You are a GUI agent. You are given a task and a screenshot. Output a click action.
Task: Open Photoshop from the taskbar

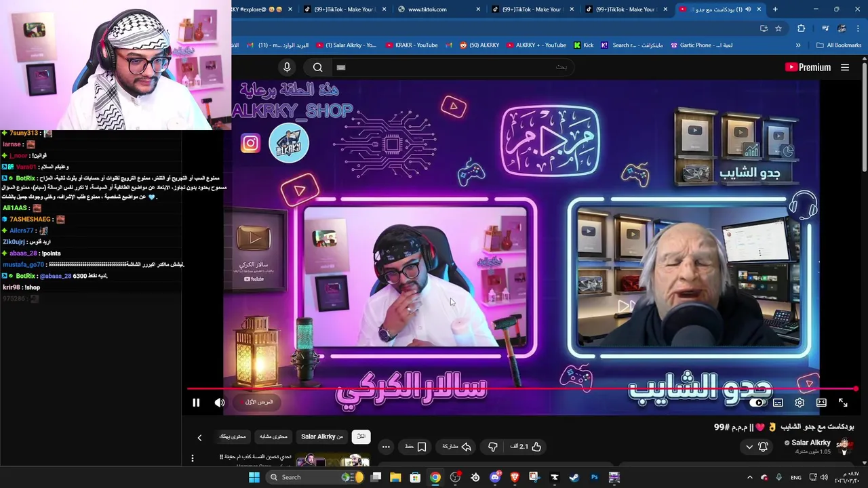pyautogui.click(x=595, y=477)
